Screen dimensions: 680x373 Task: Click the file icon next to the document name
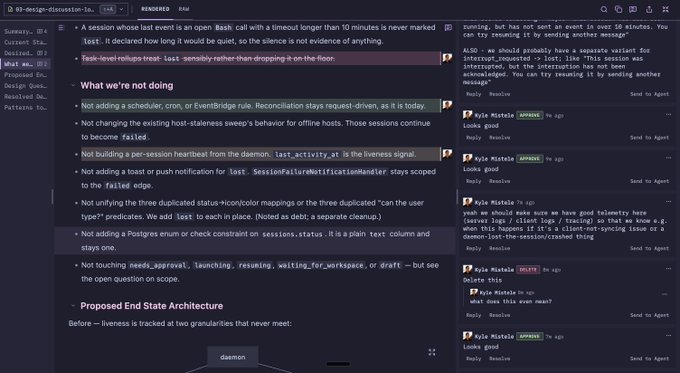(10, 9)
